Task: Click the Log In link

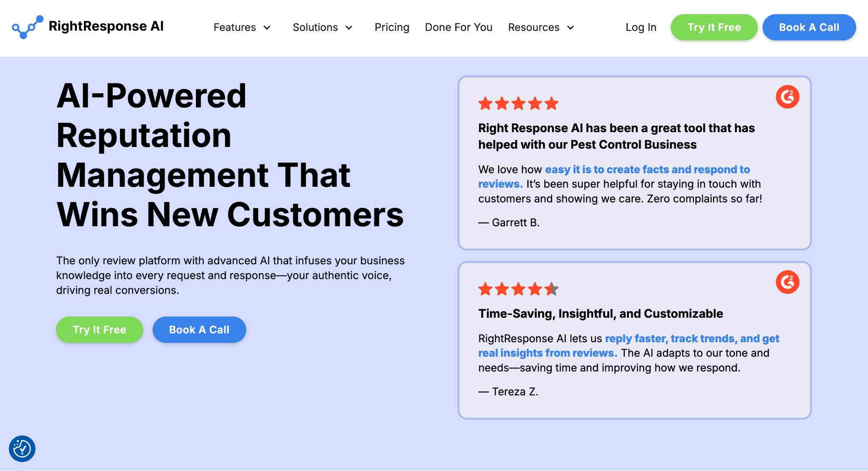Action: (641, 27)
